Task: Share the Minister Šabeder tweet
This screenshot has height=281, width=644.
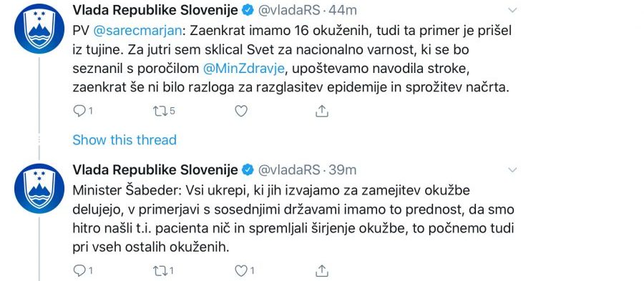Action: coord(322,270)
